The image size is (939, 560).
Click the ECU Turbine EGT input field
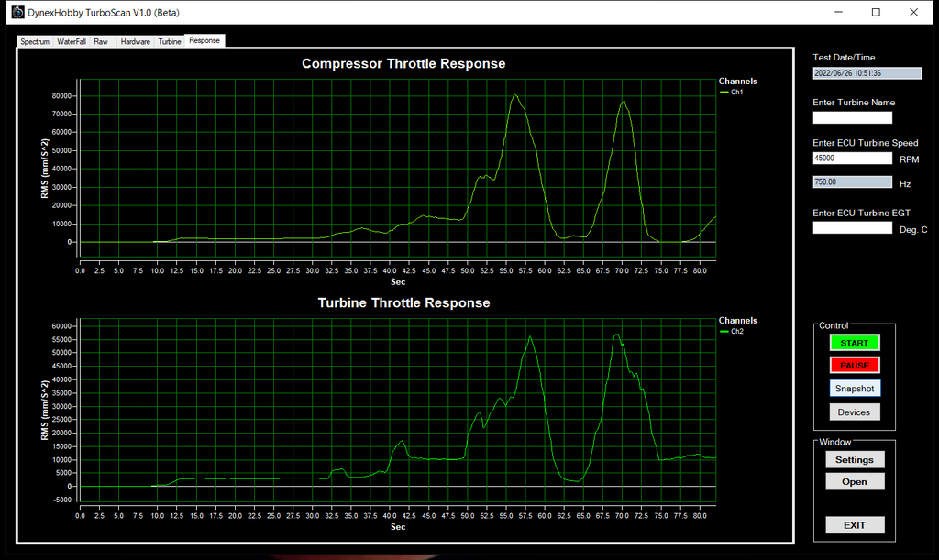coord(852,228)
